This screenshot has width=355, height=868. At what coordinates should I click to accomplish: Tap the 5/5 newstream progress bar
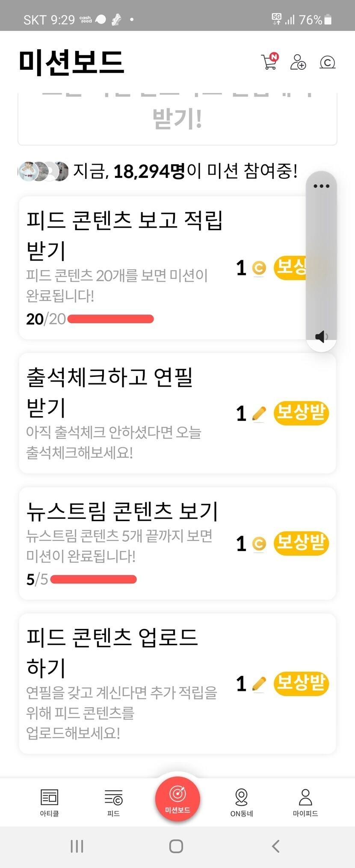[93, 580]
